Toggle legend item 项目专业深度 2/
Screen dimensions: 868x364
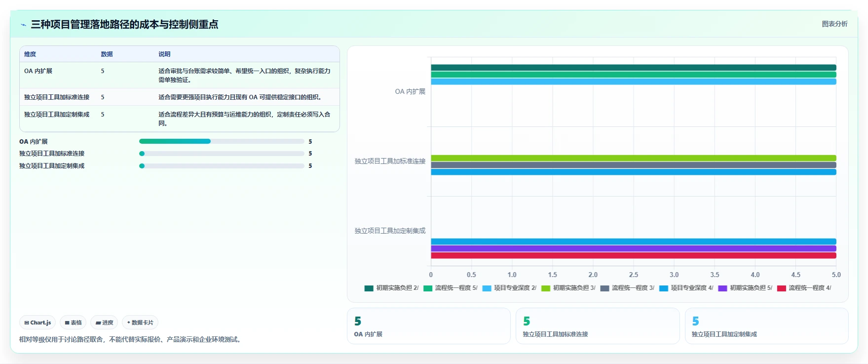tap(509, 288)
